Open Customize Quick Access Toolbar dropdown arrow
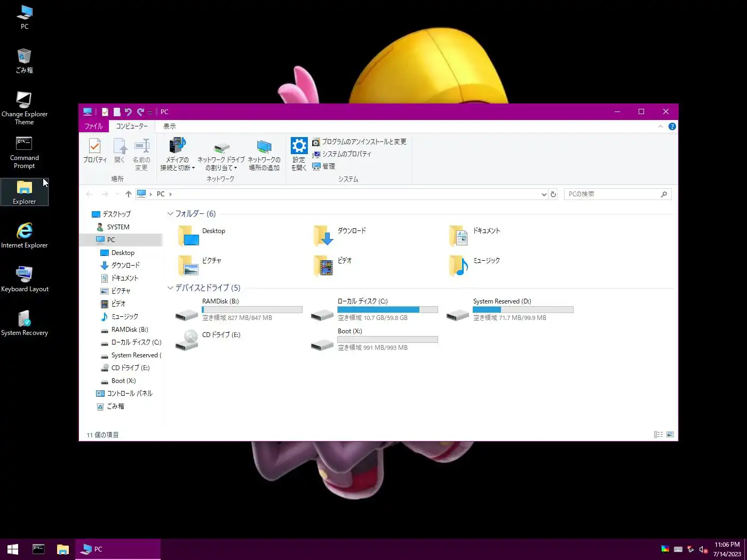747x560 pixels. click(x=150, y=113)
